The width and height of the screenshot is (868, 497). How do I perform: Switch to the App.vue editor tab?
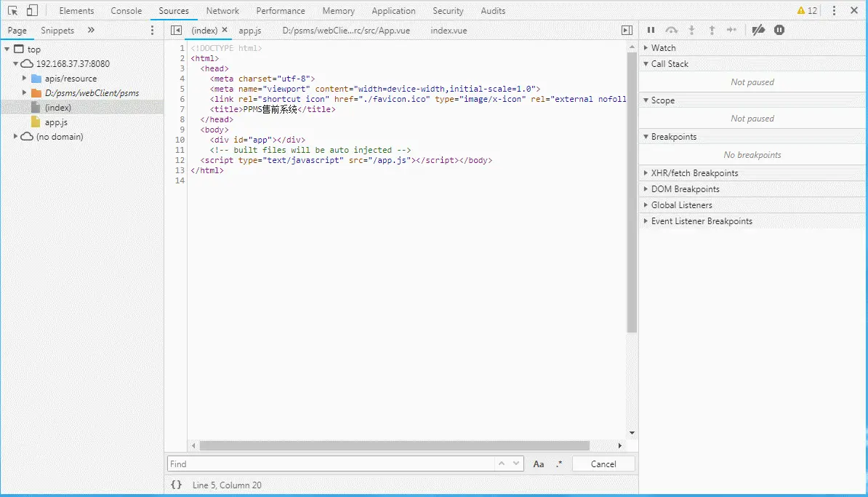tap(346, 31)
